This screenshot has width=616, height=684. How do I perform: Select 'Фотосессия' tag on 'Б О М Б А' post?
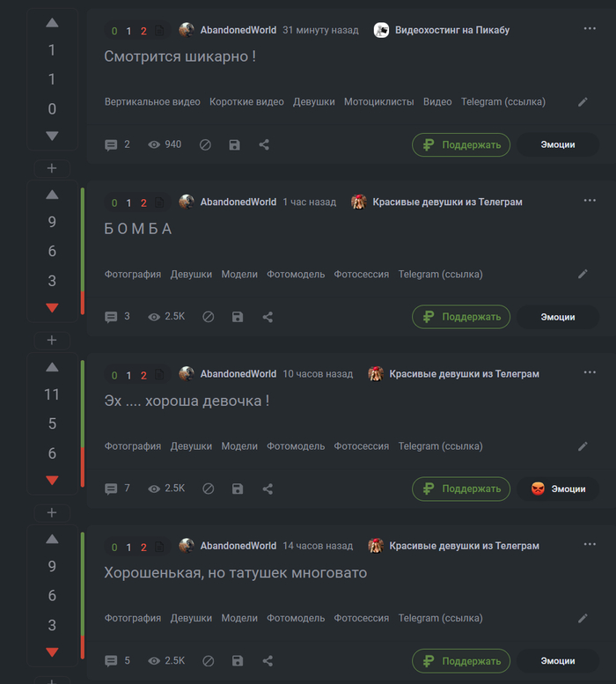point(362,274)
